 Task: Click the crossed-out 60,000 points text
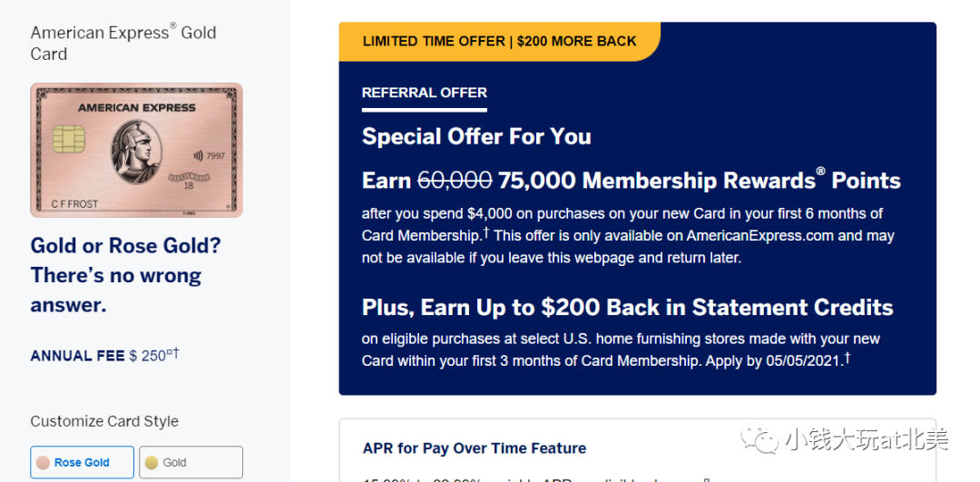pyautogui.click(x=455, y=181)
